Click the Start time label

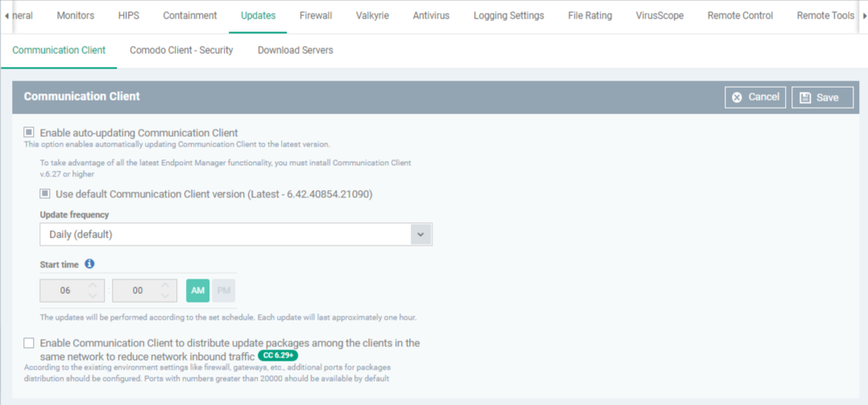pyautogui.click(x=60, y=264)
